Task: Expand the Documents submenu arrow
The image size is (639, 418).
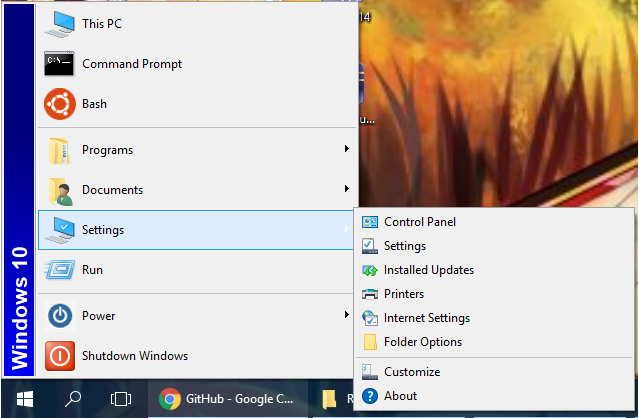Action: [x=346, y=189]
